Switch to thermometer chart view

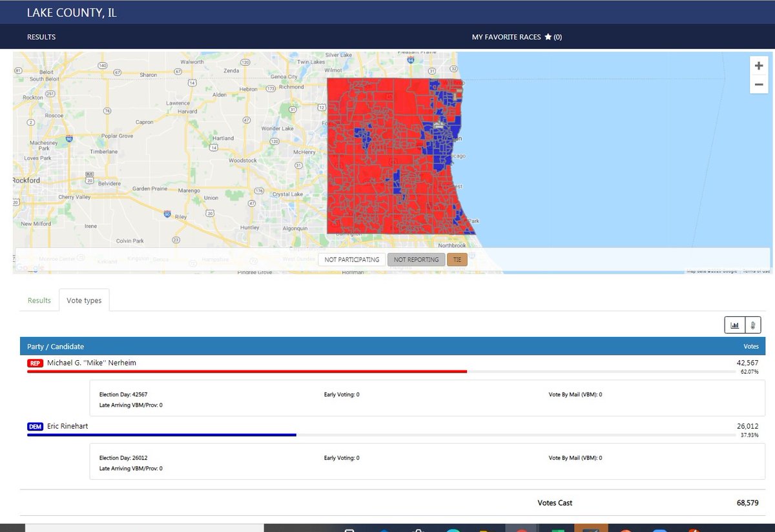754,325
